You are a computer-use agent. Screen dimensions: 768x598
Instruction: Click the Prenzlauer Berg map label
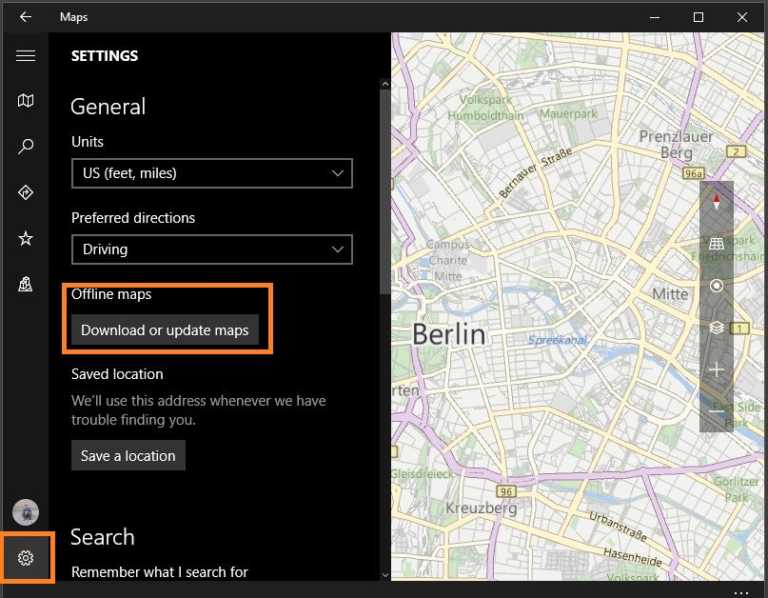676,144
